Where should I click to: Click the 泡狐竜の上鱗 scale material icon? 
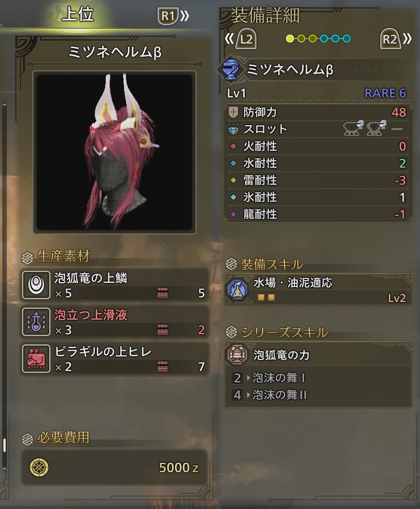pos(36,285)
